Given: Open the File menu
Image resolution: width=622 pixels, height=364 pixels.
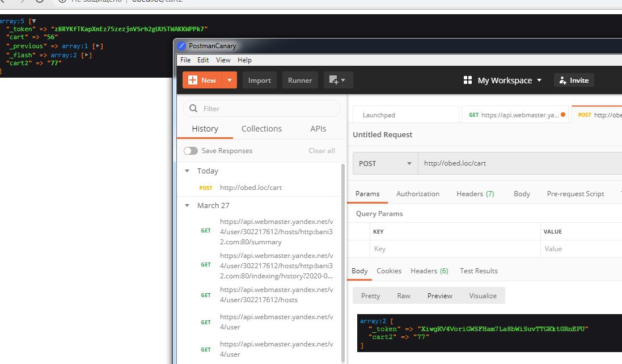Looking at the screenshot, I should click(x=185, y=60).
